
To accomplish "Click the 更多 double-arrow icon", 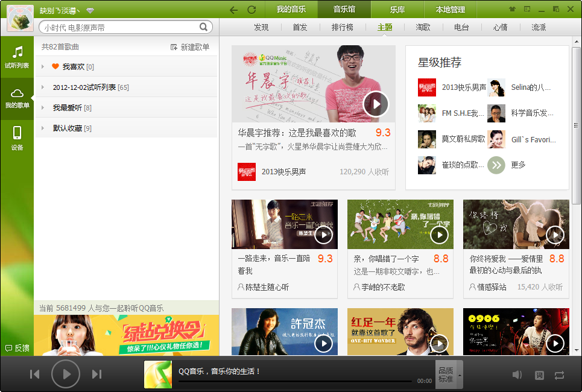I will 496,165.
